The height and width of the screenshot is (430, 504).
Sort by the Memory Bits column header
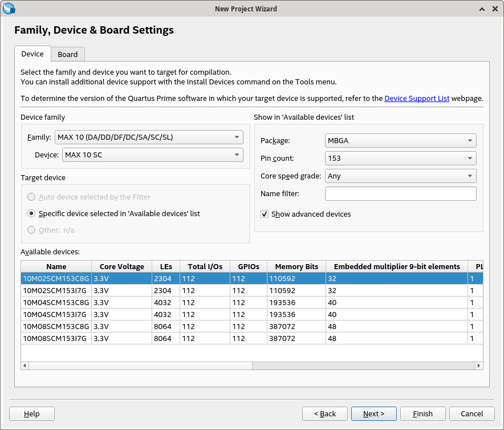296,267
